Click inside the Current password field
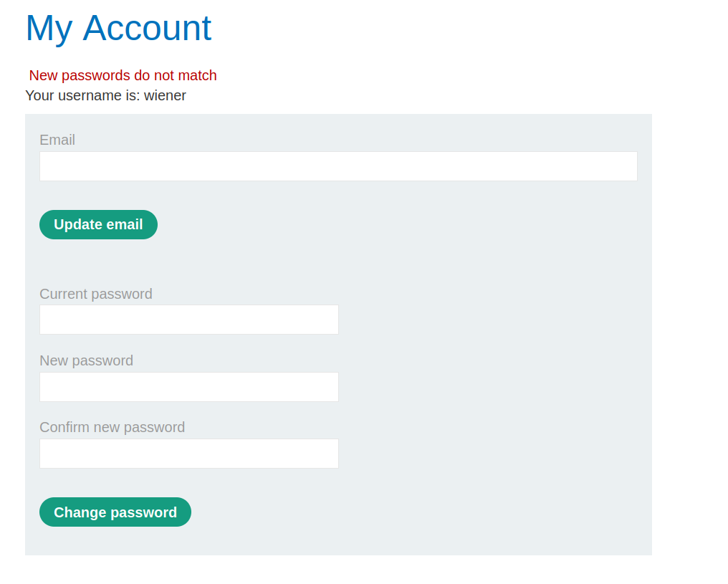 coord(188,319)
